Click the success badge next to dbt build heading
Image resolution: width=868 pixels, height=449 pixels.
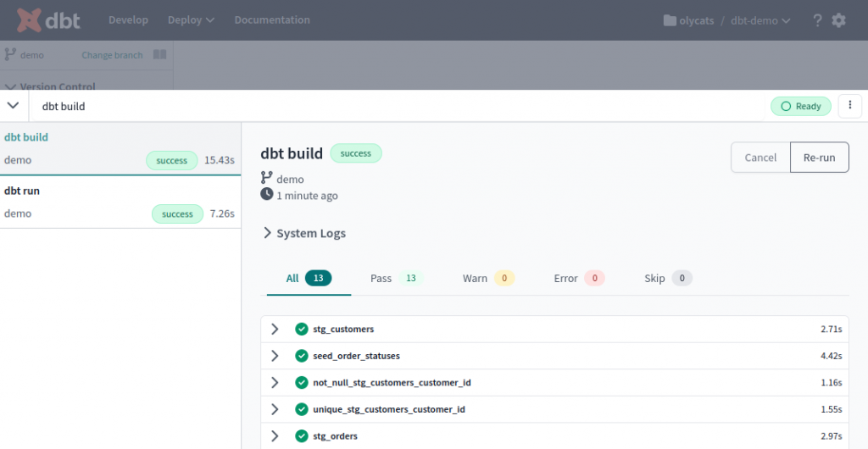[x=356, y=153]
